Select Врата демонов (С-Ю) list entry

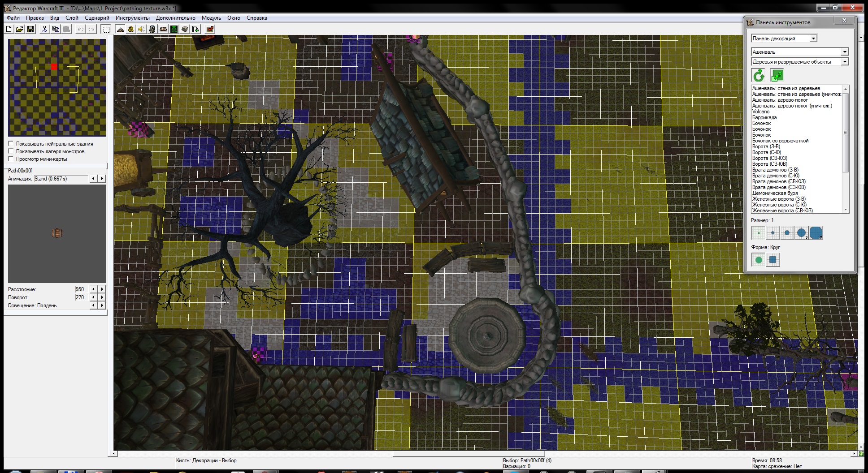776,176
